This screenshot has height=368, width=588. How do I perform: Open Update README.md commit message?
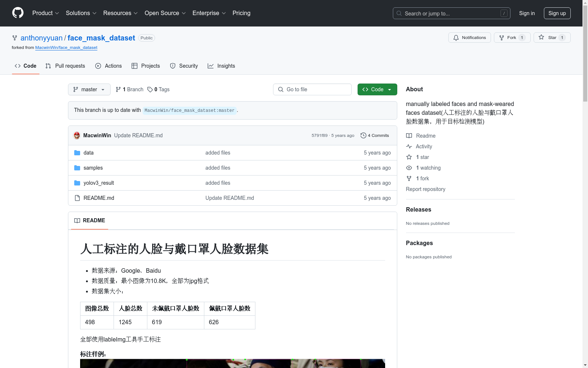pos(138,135)
